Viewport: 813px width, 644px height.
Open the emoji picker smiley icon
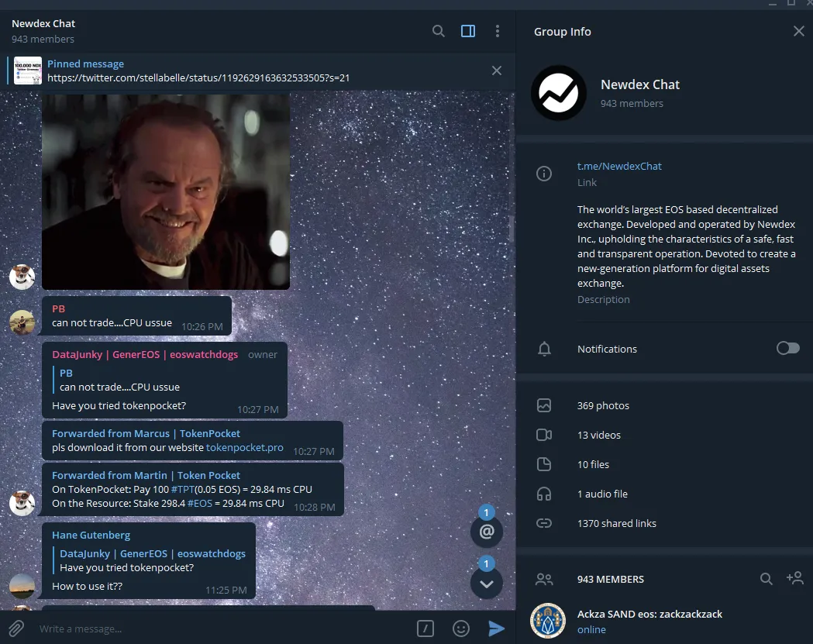(x=461, y=629)
